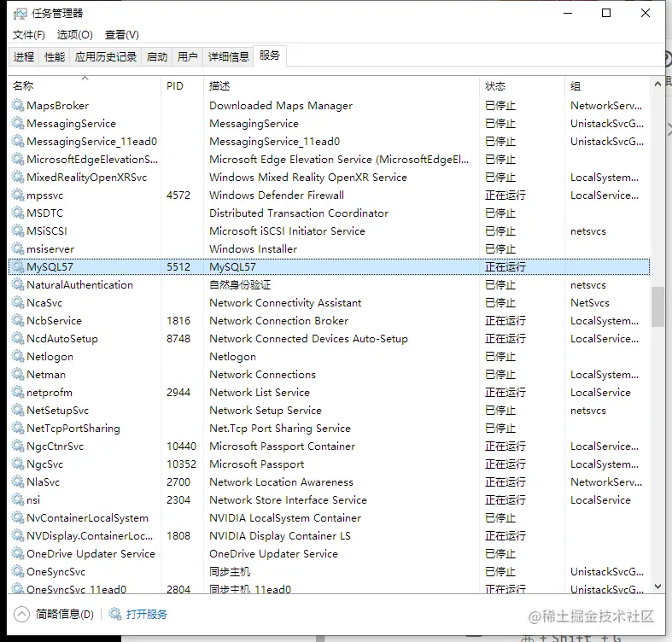Click the gear icon beside MixedRealityOpenXRSvc
Image resolution: width=672 pixels, height=642 pixels.
18,178
